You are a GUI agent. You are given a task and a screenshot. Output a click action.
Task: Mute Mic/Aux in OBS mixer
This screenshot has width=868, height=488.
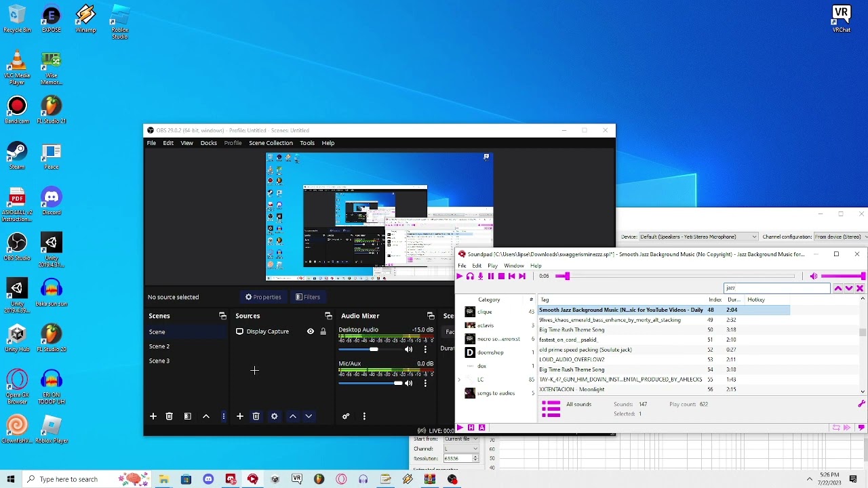coord(408,383)
